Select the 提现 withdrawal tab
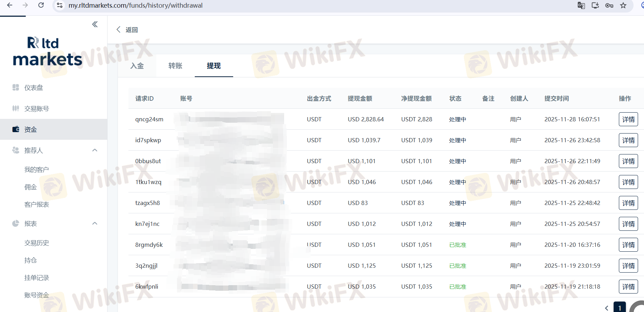The image size is (644, 312). pyautogui.click(x=214, y=66)
